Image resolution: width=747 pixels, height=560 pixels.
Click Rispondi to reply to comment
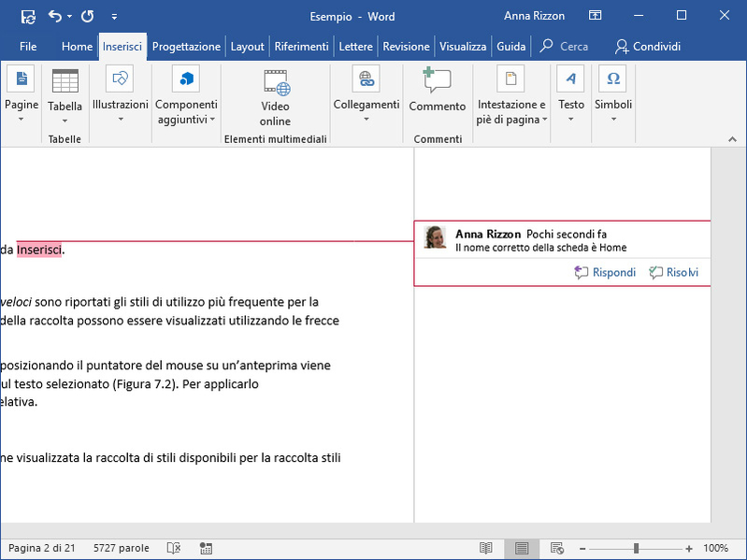(x=605, y=272)
